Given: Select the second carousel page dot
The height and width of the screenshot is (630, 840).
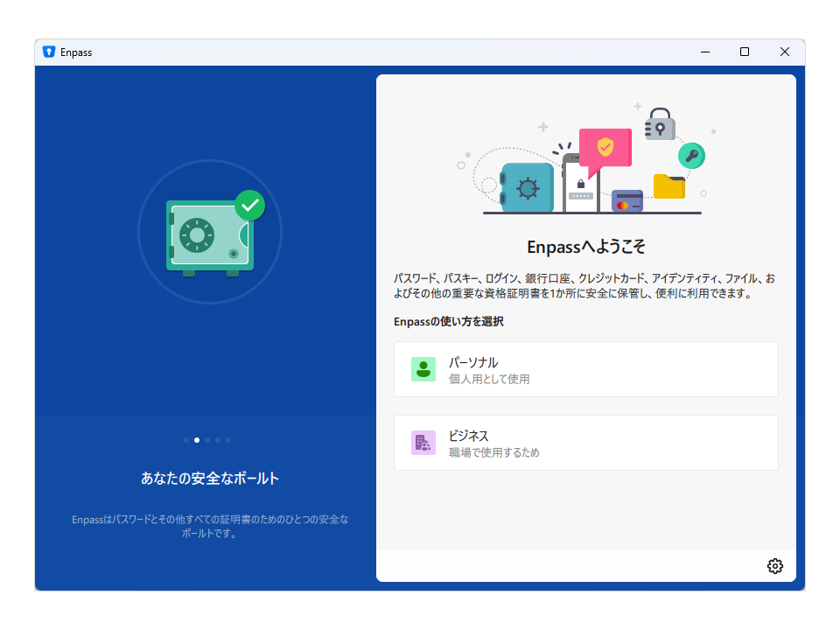Looking at the screenshot, I should click(197, 440).
